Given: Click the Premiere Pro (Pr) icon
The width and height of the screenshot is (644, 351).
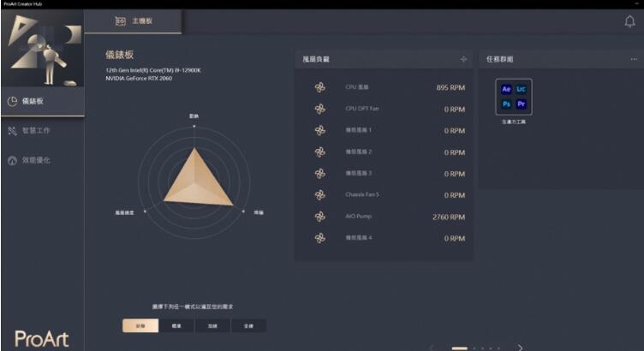Looking at the screenshot, I should click(x=522, y=104).
